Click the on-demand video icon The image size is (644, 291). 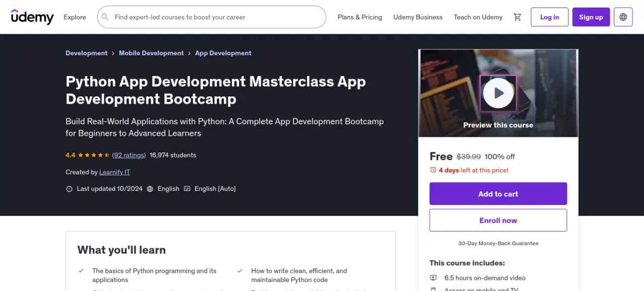click(433, 278)
